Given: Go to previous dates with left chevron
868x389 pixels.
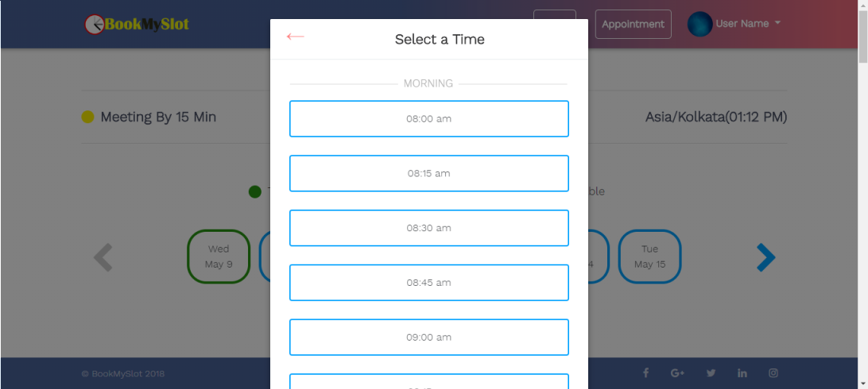Looking at the screenshot, I should (103, 256).
